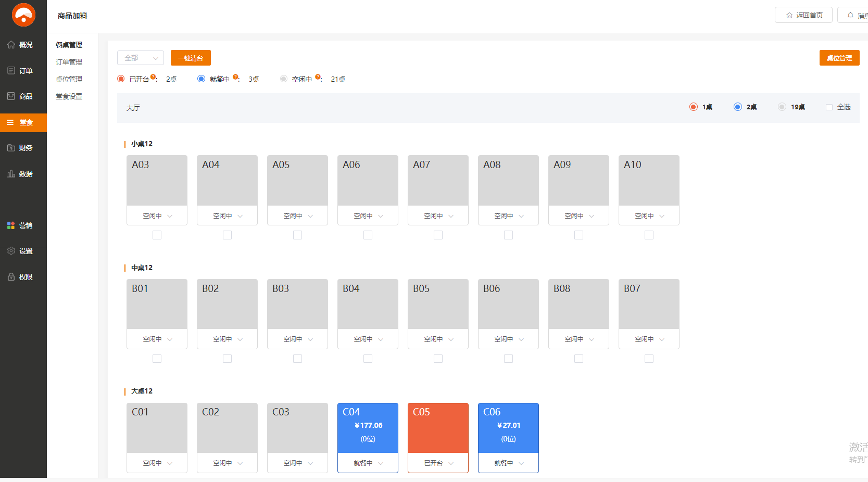Image resolution: width=868 pixels, height=482 pixels.
Task: Open the orders (订单) sidebar icon
Action: pyautogui.click(x=11, y=70)
